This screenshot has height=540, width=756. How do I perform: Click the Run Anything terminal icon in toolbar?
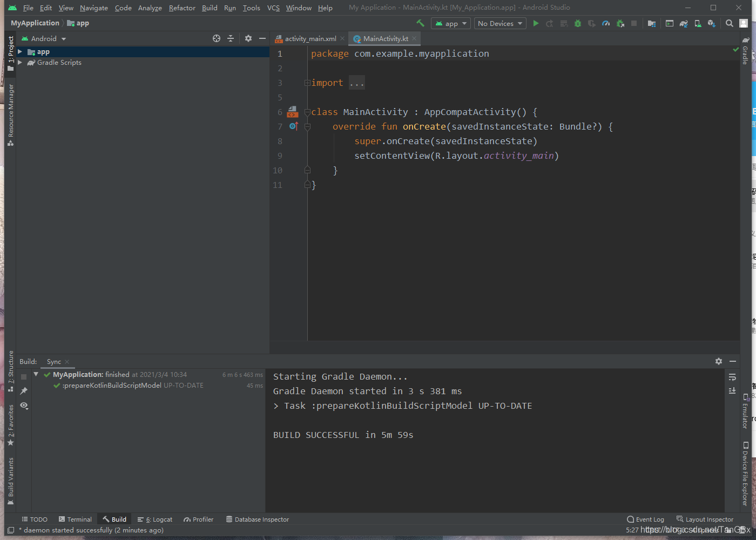point(670,23)
